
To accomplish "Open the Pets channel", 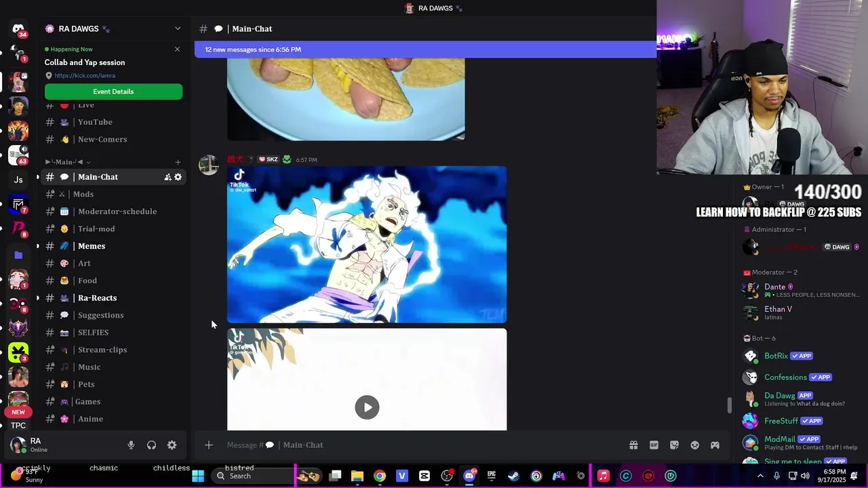I will click(x=113, y=384).
